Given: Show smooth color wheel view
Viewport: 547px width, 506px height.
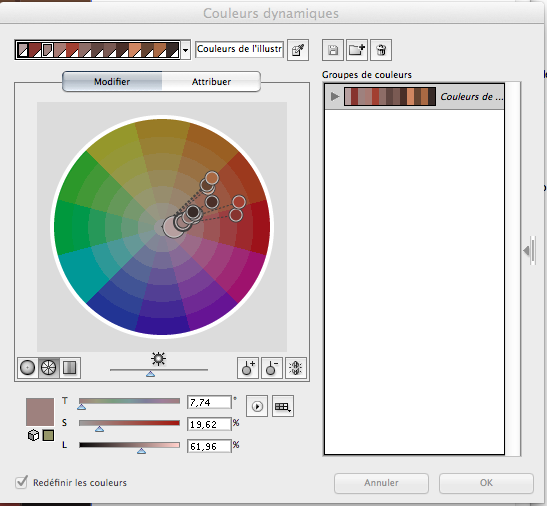Looking at the screenshot, I should coord(28,367).
